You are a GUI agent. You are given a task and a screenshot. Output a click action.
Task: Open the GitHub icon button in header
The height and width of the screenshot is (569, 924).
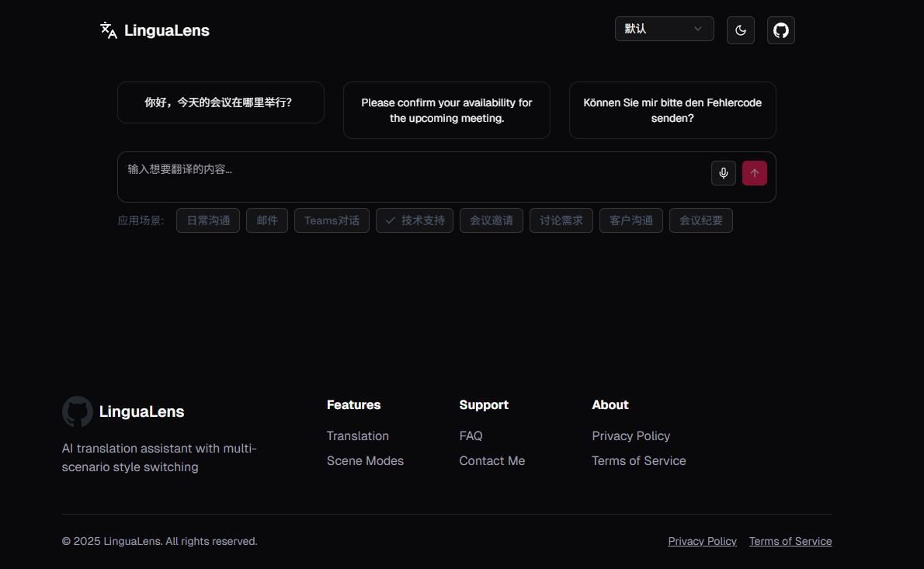click(x=781, y=30)
